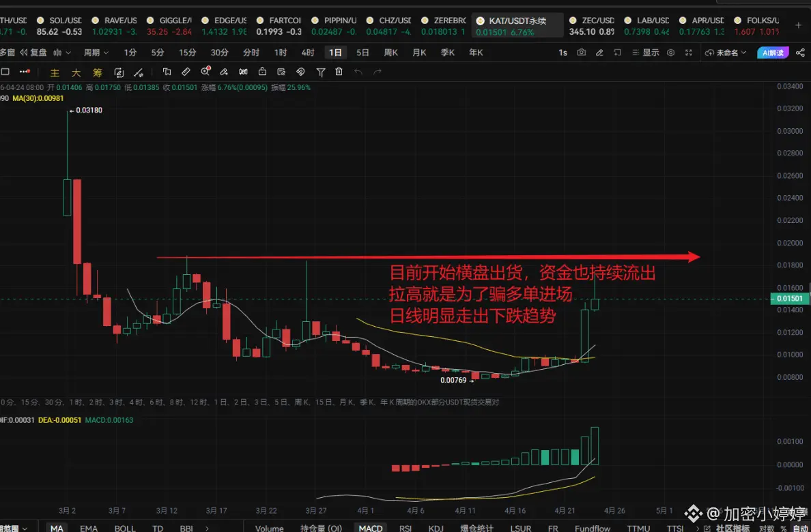Undo the last drawing action
This screenshot has width=811, height=532.
point(358,72)
